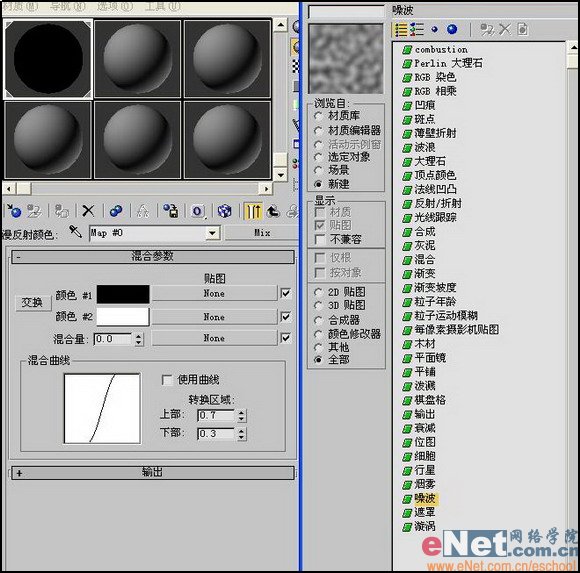The image size is (580, 573).
Task: Click the Show Map in Viewport cube icon
Action: coord(224,211)
